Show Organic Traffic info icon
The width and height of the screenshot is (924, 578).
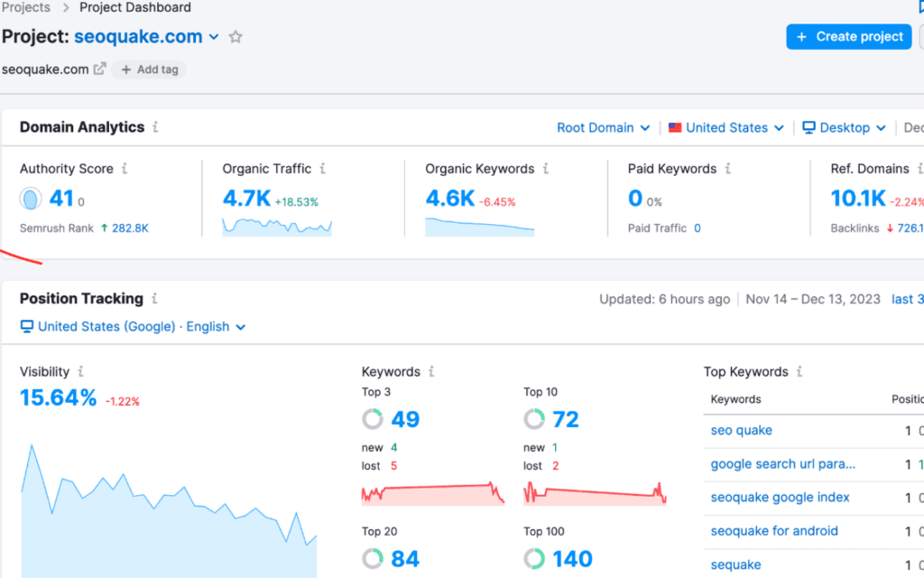coord(322,169)
